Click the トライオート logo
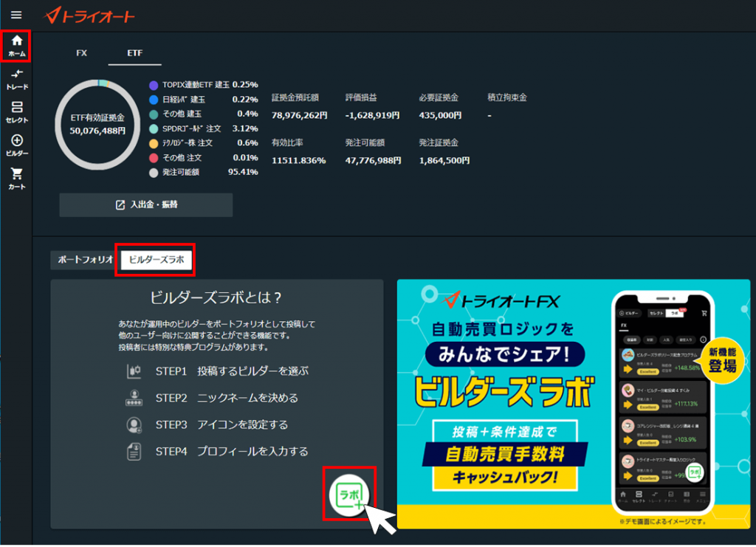 coord(89,16)
